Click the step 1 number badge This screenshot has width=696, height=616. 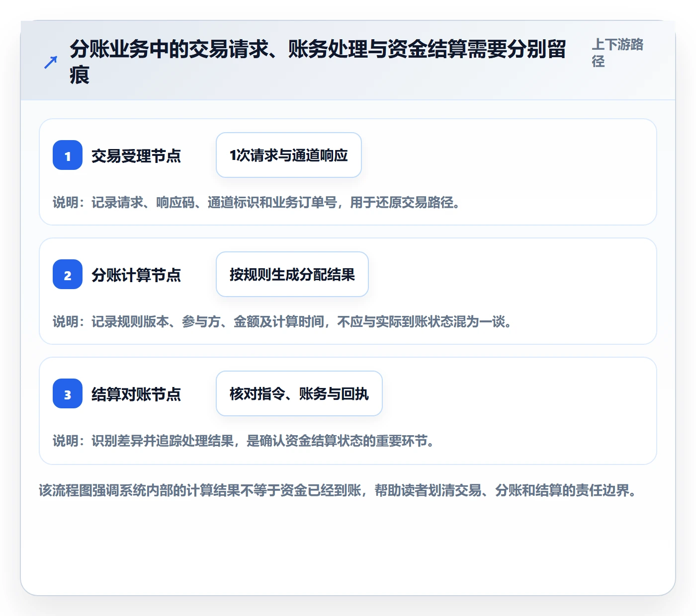pyautogui.click(x=68, y=155)
